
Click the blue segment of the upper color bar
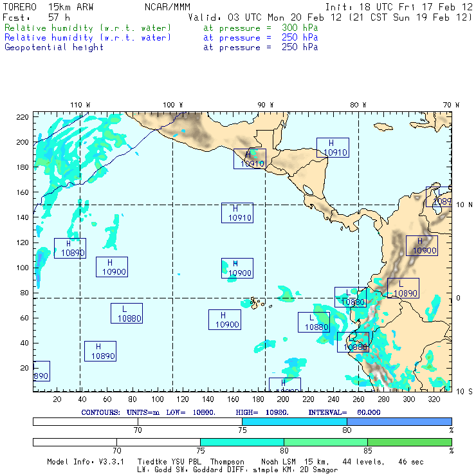[399, 421]
